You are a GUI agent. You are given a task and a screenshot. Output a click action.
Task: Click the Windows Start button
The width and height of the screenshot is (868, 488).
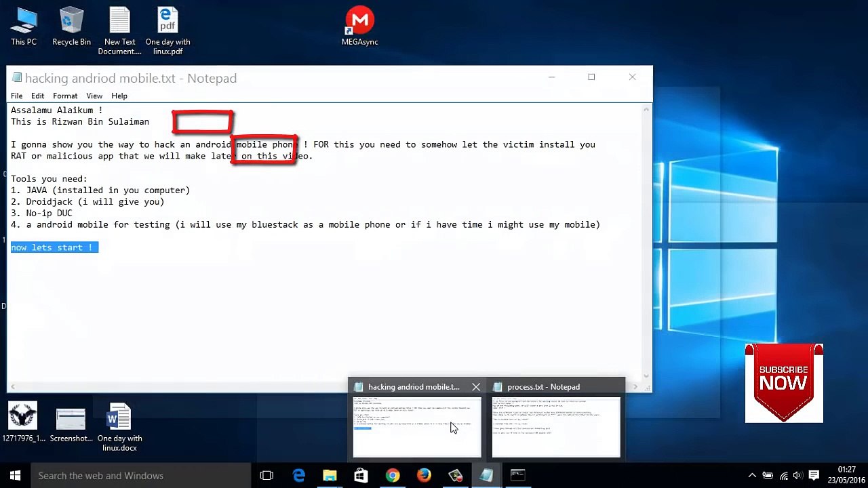[15, 476]
